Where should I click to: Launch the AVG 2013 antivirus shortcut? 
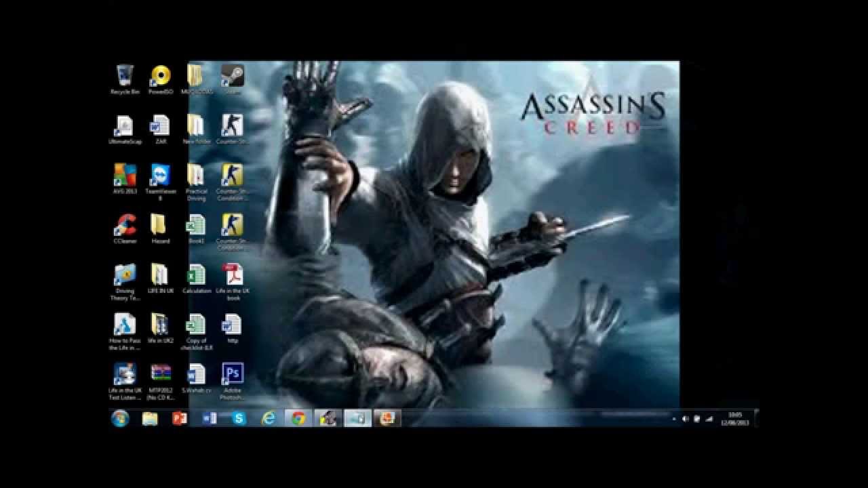(x=125, y=179)
